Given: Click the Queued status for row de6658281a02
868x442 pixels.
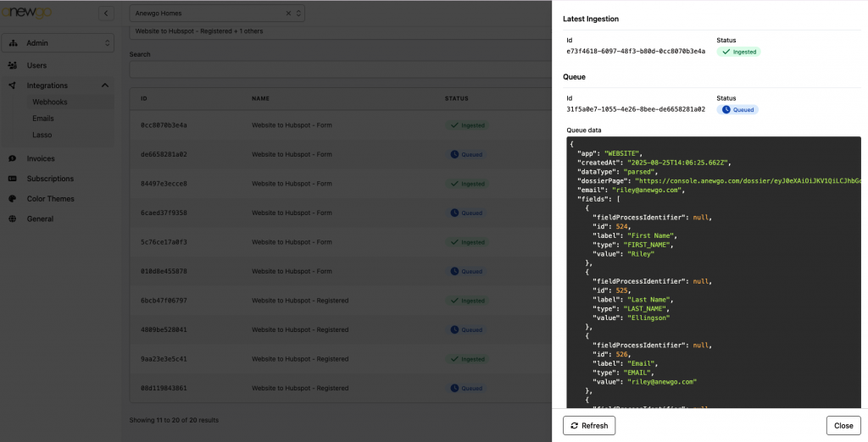Looking at the screenshot, I should pos(467,154).
